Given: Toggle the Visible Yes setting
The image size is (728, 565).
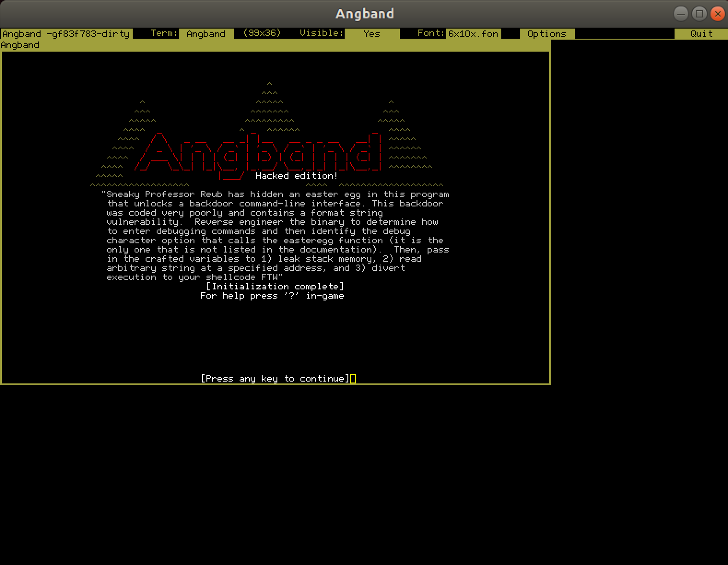Looking at the screenshot, I should 372,34.
